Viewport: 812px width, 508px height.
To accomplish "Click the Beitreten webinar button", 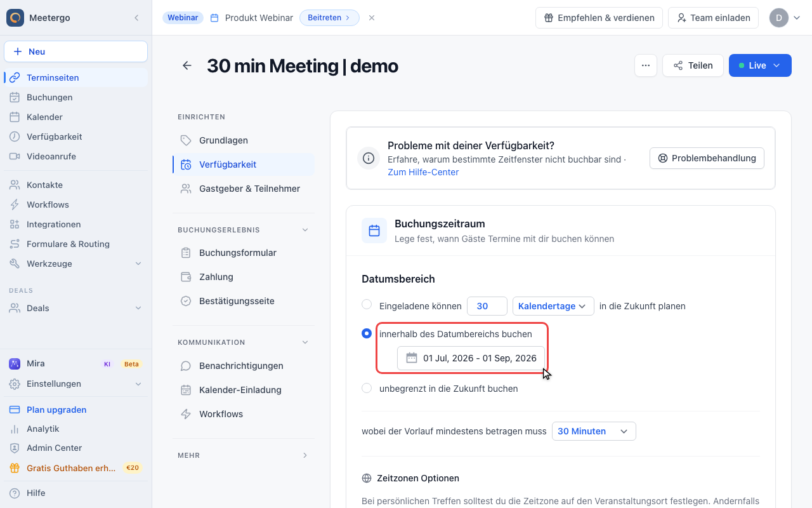I will [x=329, y=18].
